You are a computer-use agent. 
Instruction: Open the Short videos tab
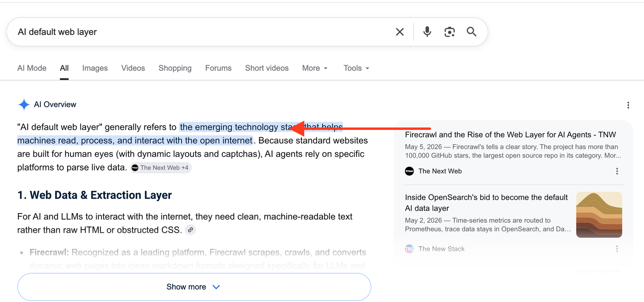[267, 68]
